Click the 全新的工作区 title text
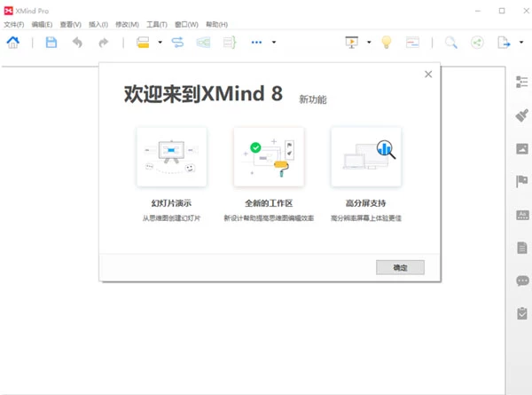 point(269,203)
